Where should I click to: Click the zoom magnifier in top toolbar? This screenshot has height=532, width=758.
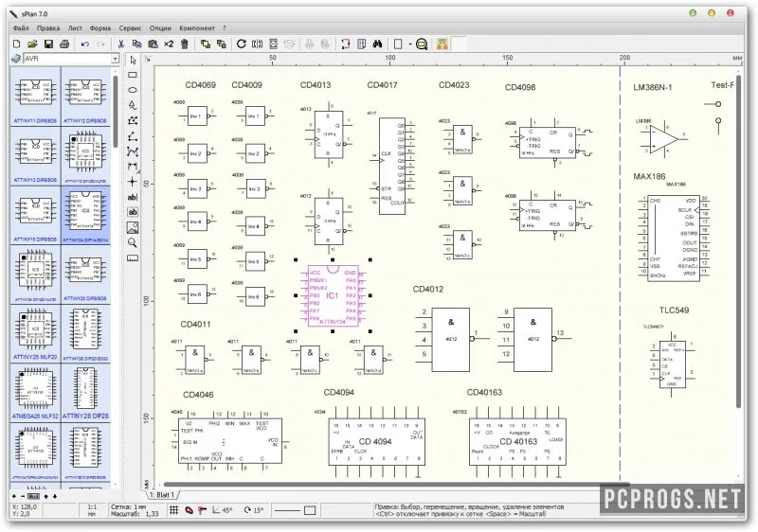[x=422, y=44]
